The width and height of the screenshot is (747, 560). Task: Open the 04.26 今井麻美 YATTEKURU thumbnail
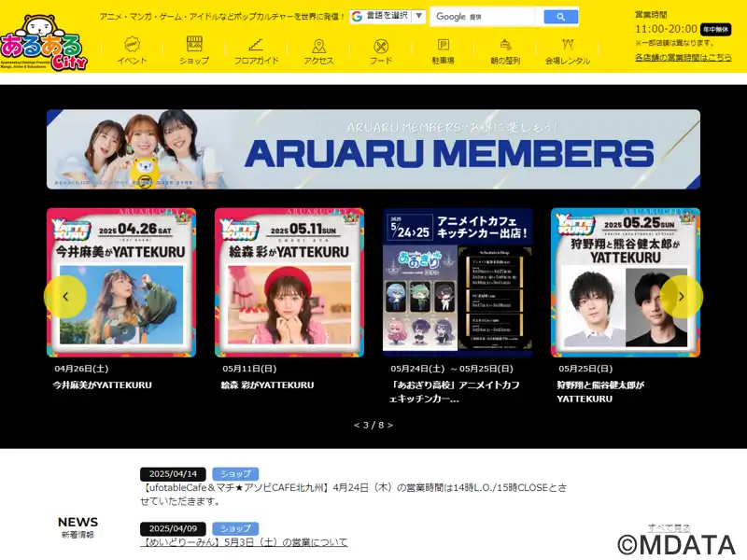121,283
